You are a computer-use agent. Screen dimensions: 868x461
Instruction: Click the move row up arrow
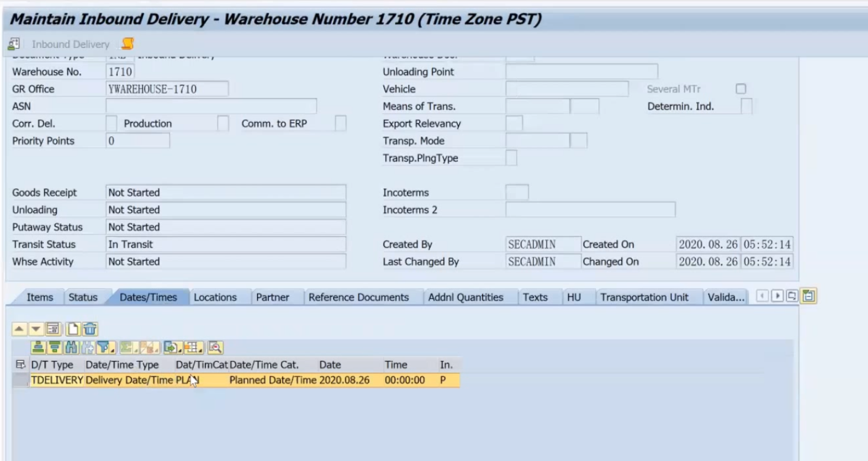(20, 328)
